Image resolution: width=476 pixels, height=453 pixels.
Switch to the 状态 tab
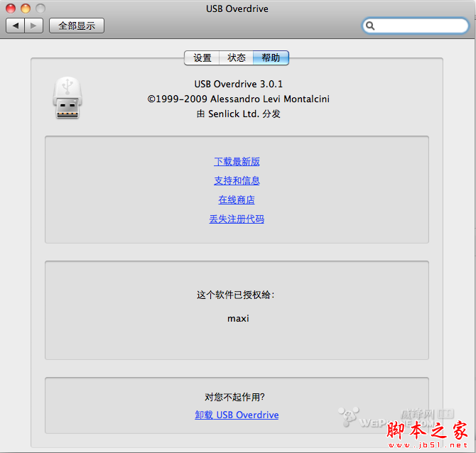point(236,58)
